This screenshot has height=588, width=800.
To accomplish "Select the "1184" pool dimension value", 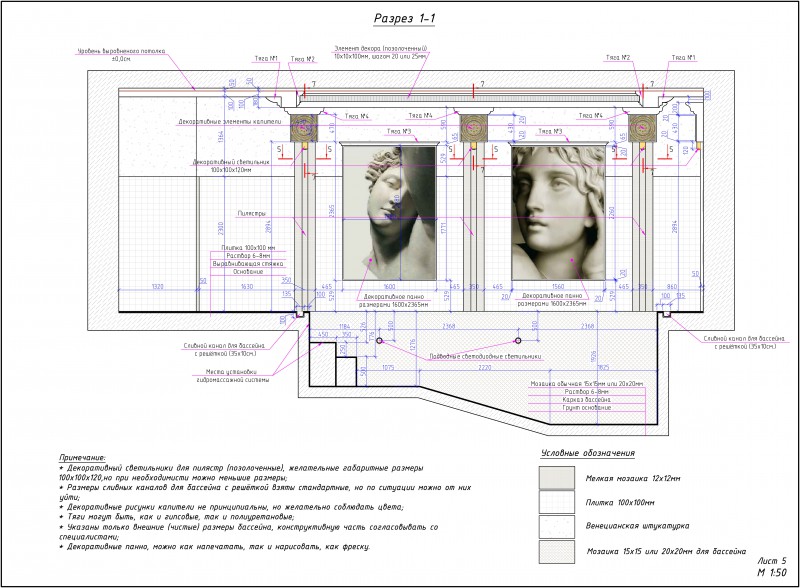I will (x=345, y=326).
